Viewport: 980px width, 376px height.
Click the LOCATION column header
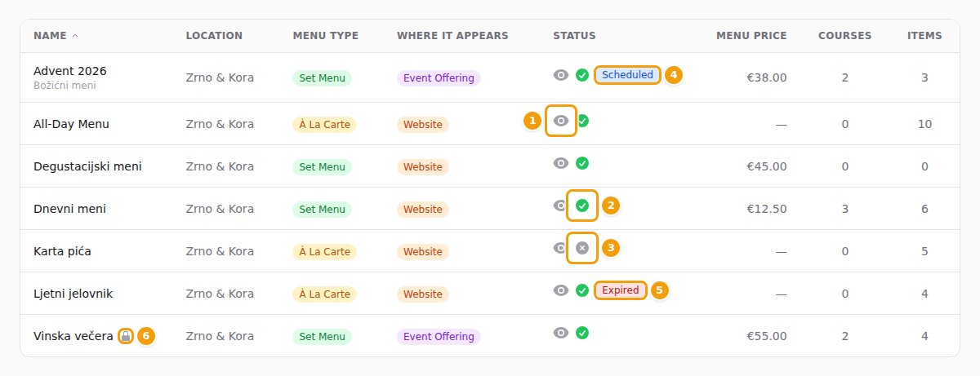(214, 36)
